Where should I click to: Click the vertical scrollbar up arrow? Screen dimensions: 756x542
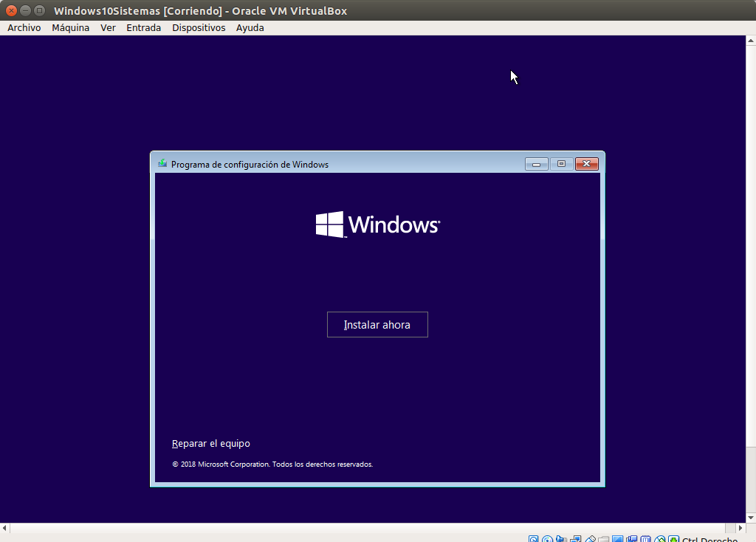tap(751, 41)
